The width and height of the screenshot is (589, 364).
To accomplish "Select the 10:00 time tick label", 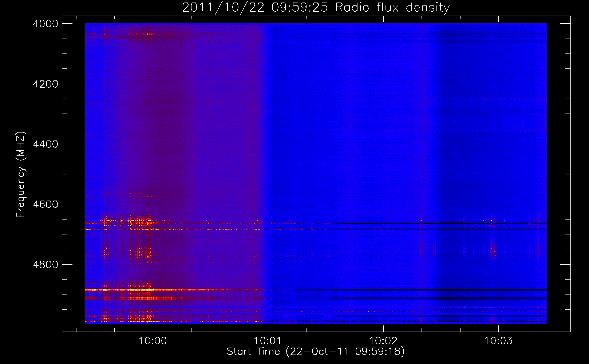I will (x=153, y=341).
